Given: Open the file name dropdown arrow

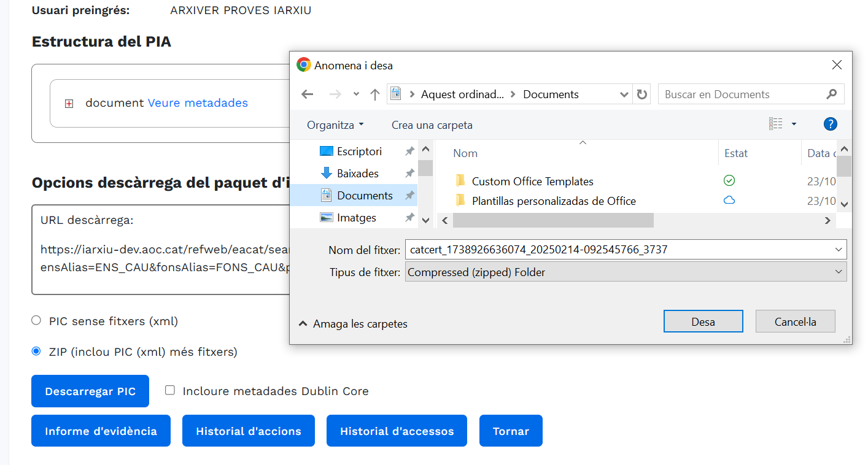Looking at the screenshot, I should [x=839, y=250].
